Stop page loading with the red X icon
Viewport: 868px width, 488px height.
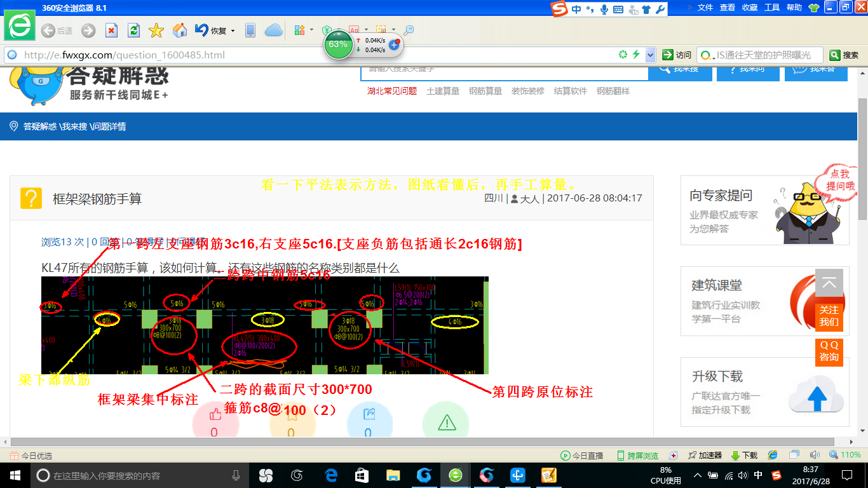tap(111, 30)
